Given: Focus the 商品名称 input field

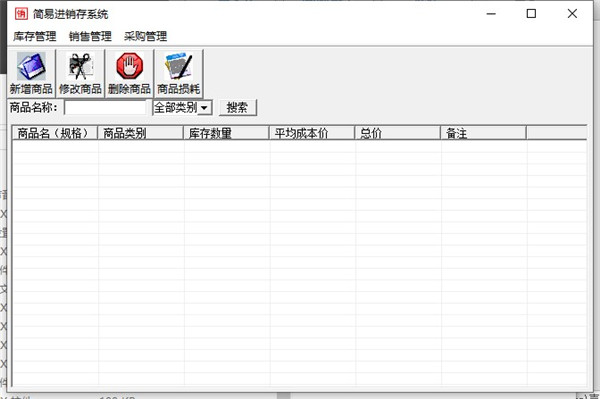Looking at the screenshot, I should pyautogui.click(x=105, y=108).
